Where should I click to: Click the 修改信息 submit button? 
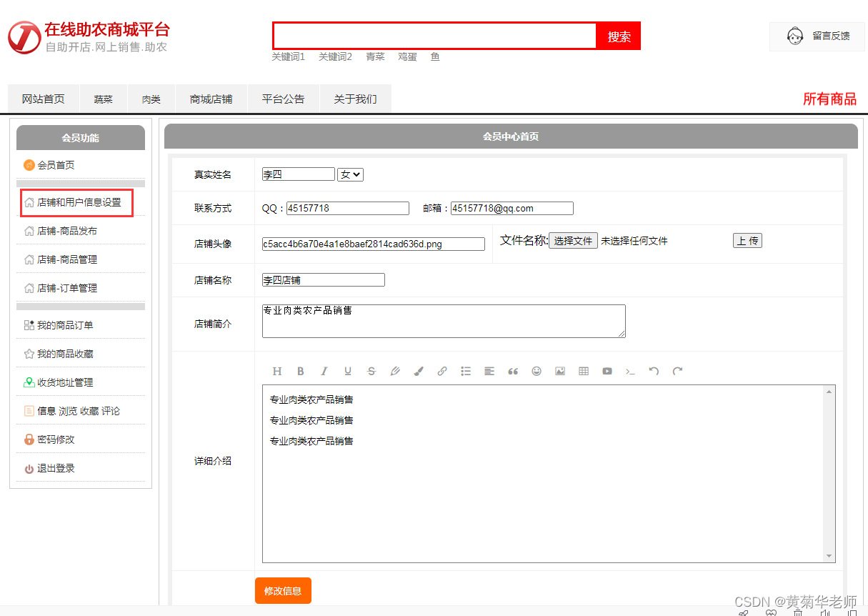coord(283,591)
